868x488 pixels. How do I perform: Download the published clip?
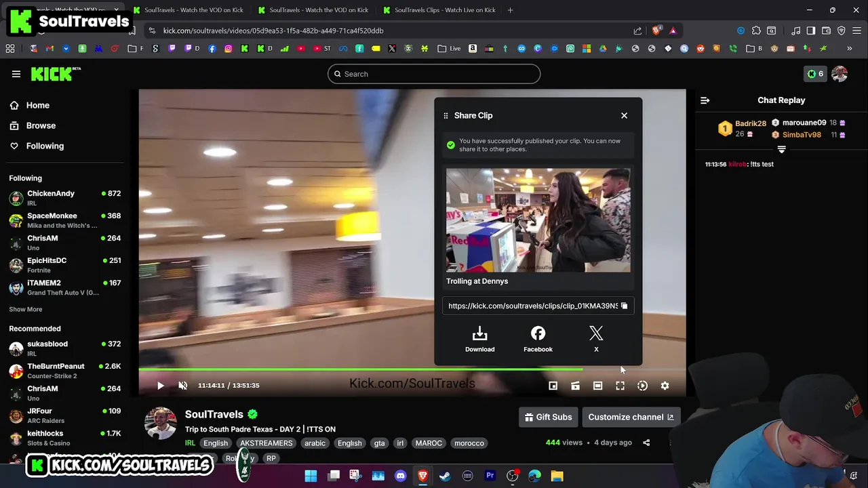(x=479, y=339)
